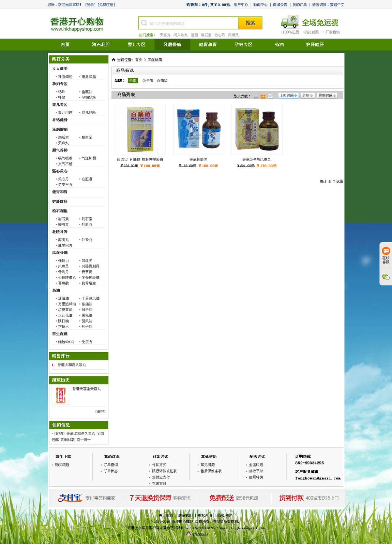392x544 pixels.
Task: Click the free shipping truck icon
Action: (289, 22)
